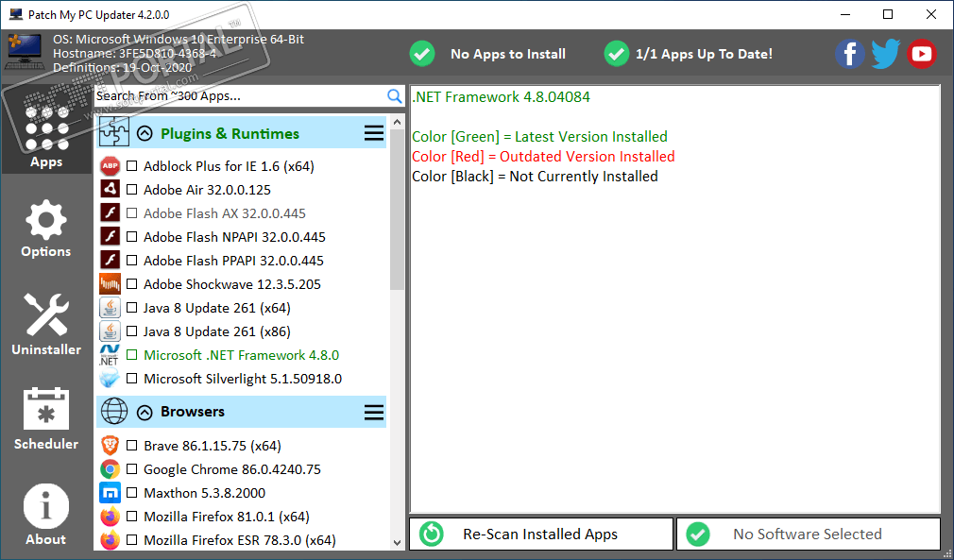Check the Maxthon 5.3.8.2000 checkbox
Screen dimensions: 954x560
[x=131, y=493]
